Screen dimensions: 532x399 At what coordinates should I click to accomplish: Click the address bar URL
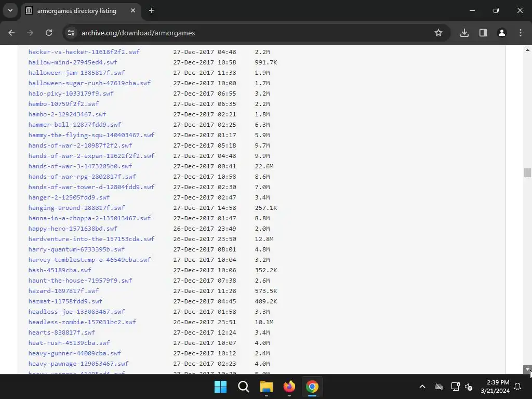coord(138,33)
